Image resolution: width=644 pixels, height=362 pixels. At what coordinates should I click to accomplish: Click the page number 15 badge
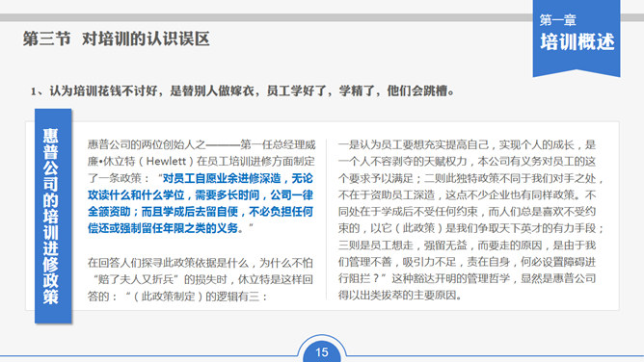322,352
